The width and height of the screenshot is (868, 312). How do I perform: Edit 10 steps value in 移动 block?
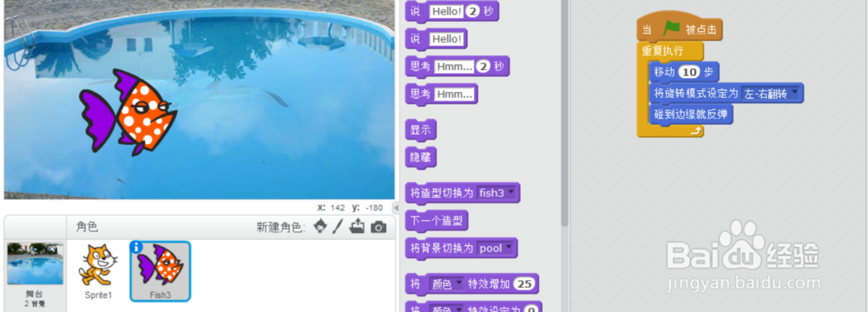pyautogui.click(x=690, y=72)
